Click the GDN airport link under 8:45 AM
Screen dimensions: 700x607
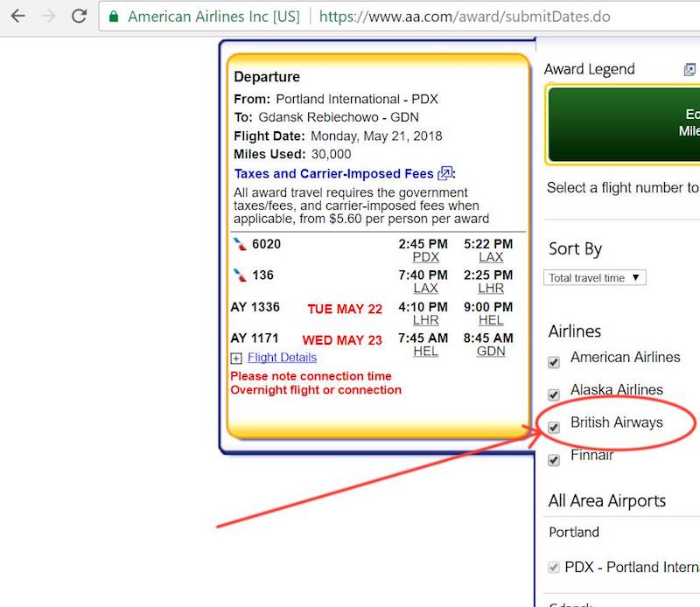point(491,352)
